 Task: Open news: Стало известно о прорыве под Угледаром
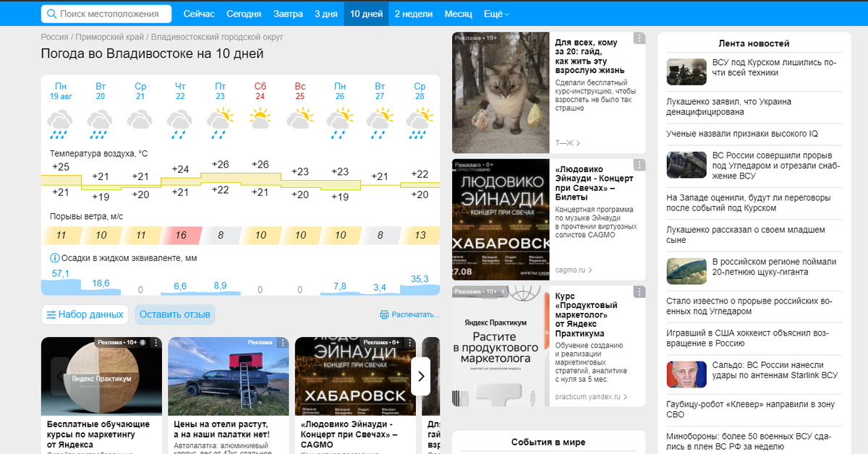click(x=750, y=306)
